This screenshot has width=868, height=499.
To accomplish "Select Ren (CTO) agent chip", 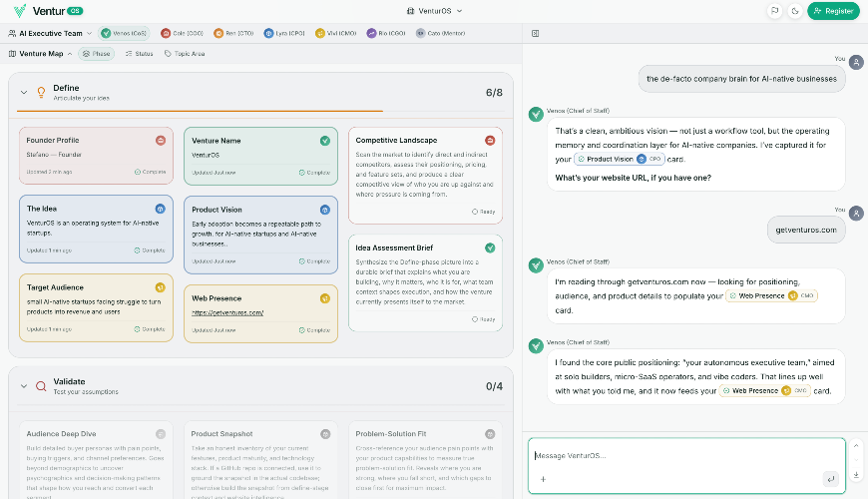I will pyautogui.click(x=233, y=33).
